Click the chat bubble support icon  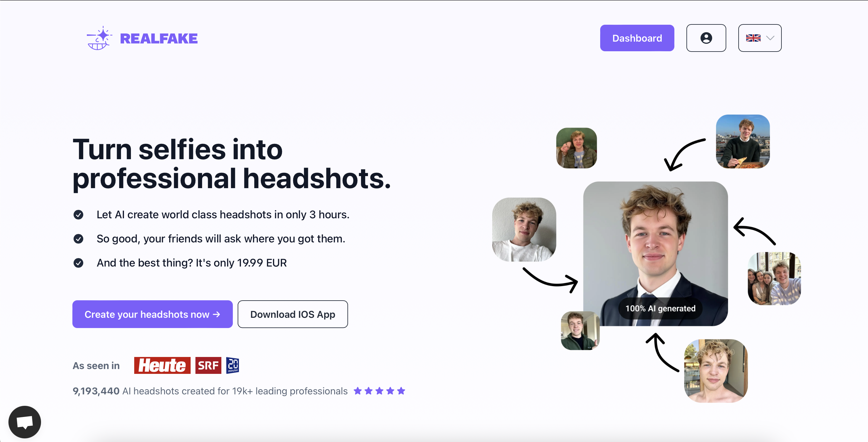(25, 422)
